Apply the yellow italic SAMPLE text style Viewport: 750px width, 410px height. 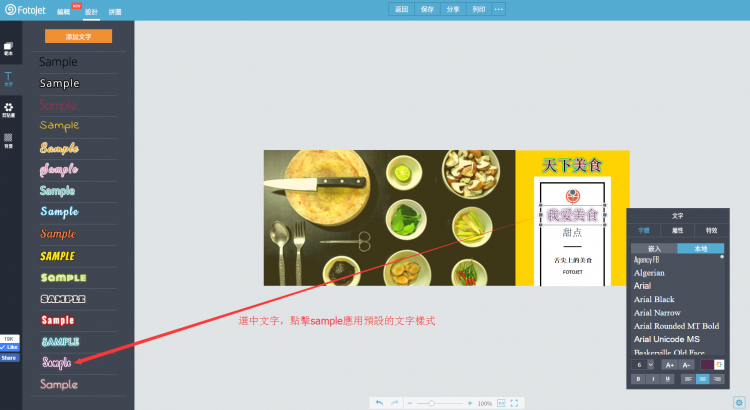(x=58, y=256)
